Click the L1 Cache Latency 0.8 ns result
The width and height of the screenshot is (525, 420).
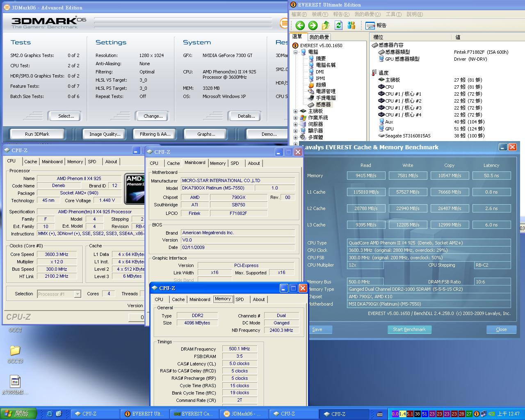(x=491, y=192)
